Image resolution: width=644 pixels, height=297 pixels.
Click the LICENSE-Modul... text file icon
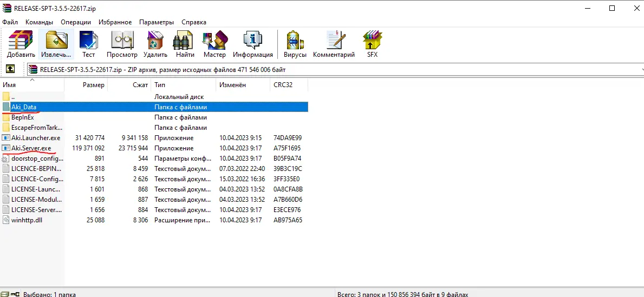pos(6,200)
